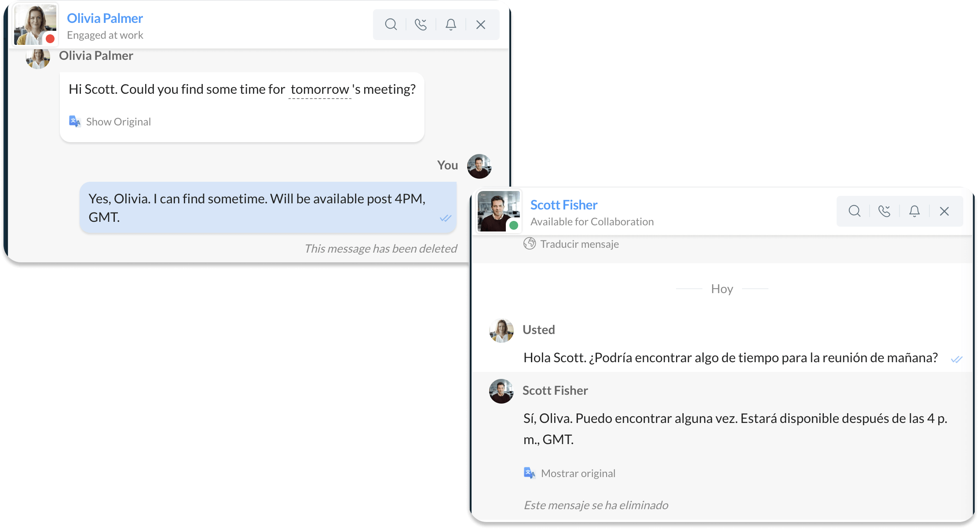
Task: Click globe icon next to Traducir mensaje
Action: pyautogui.click(x=529, y=243)
